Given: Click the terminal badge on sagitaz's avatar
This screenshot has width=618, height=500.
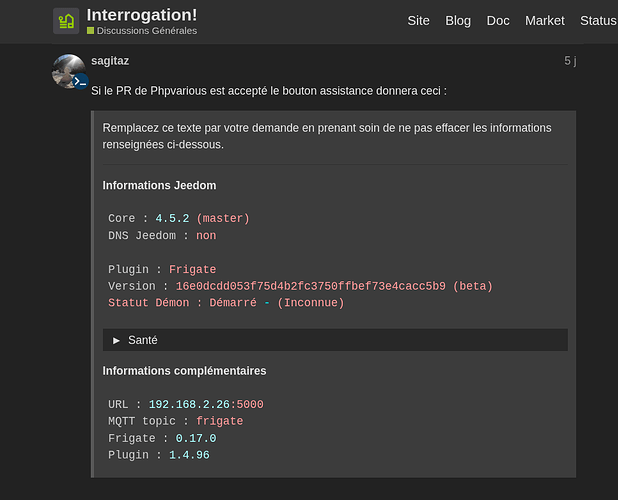Looking at the screenshot, I should point(80,81).
